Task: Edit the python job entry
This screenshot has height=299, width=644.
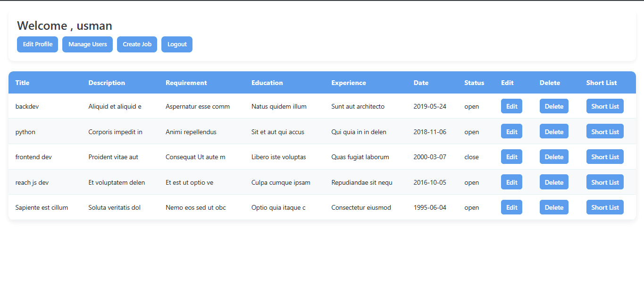Action: coord(511,132)
